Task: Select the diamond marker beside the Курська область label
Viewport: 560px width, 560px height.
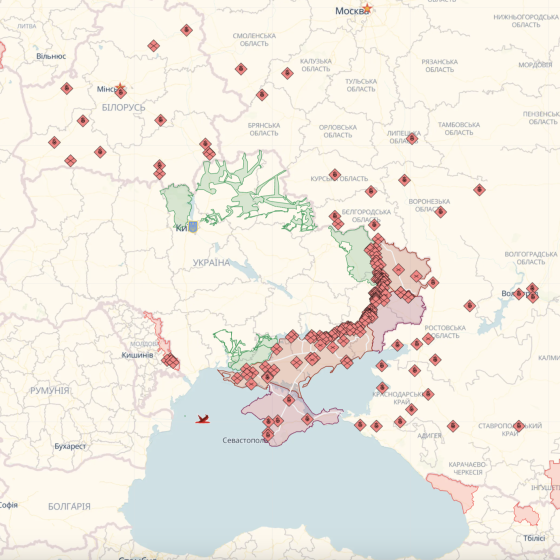Action: 335,175
